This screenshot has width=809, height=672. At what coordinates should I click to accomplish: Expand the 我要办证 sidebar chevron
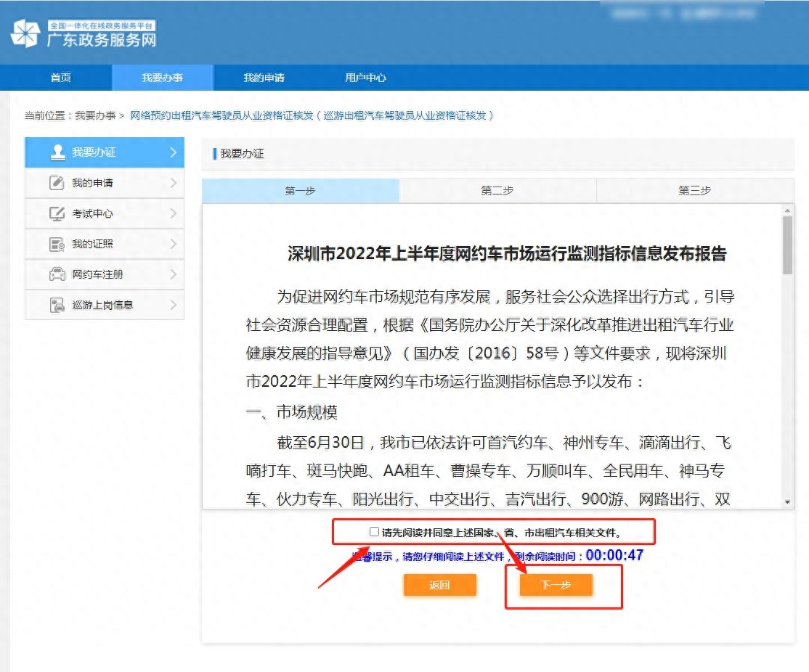coord(174,152)
